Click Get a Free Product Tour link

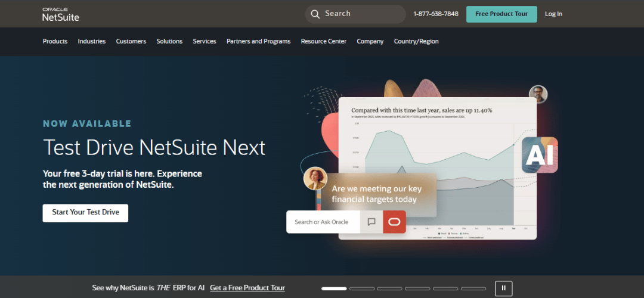click(247, 288)
